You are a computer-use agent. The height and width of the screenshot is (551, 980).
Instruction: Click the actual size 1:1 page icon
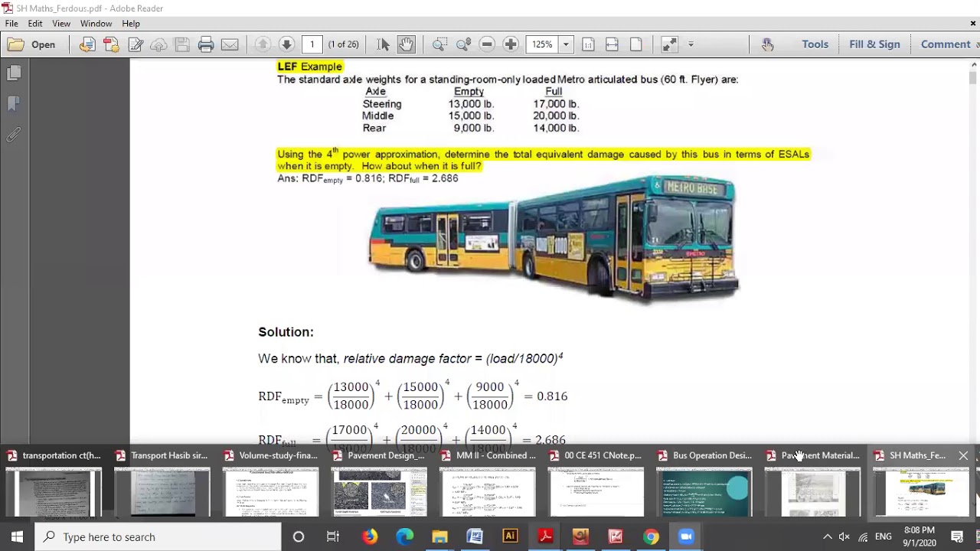click(x=588, y=44)
